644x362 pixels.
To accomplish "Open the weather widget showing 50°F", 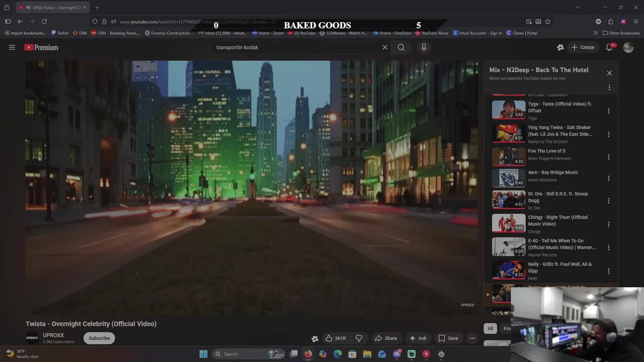I will pos(23,354).
